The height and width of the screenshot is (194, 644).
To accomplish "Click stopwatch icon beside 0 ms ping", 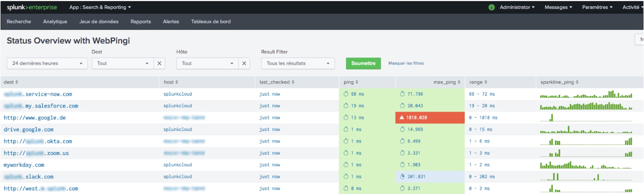I will 346,188.
